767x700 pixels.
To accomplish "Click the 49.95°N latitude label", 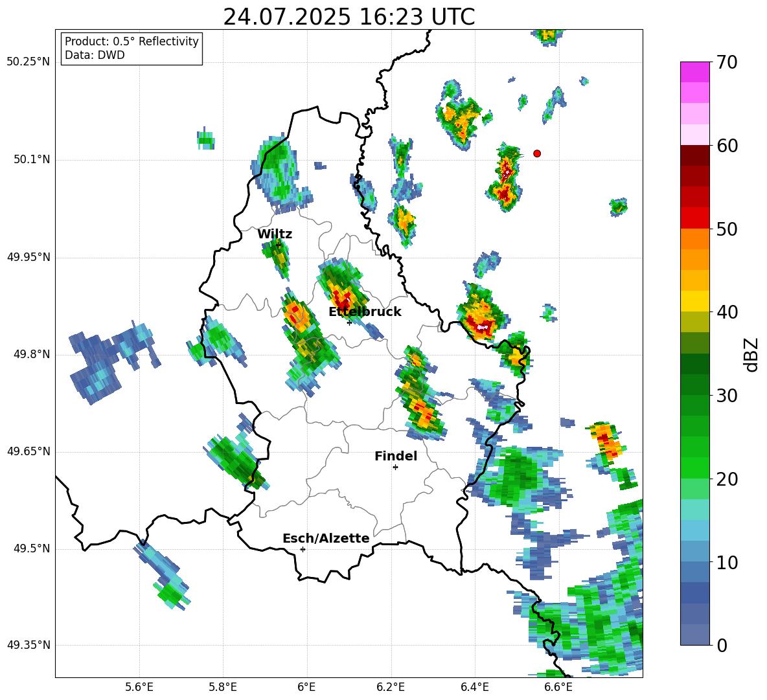I will click(29, 257).
